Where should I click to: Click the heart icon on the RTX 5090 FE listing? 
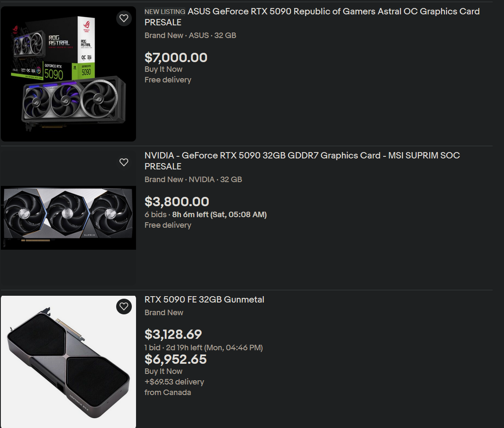pos(124,306)
